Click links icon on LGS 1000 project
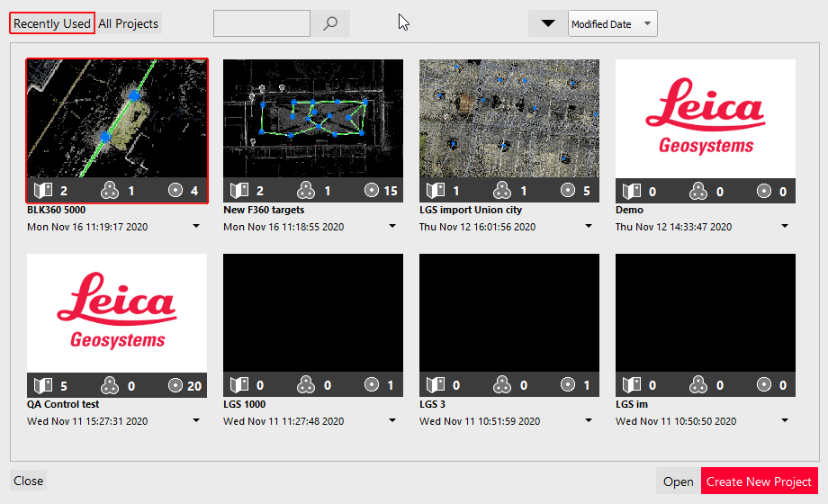 pos(304,385)
